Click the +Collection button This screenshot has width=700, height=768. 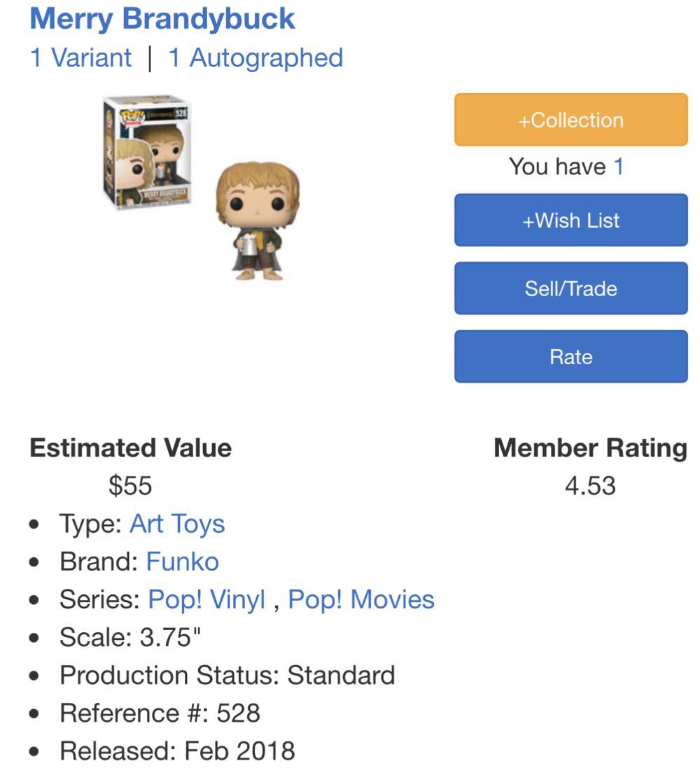tap(570, 119)
